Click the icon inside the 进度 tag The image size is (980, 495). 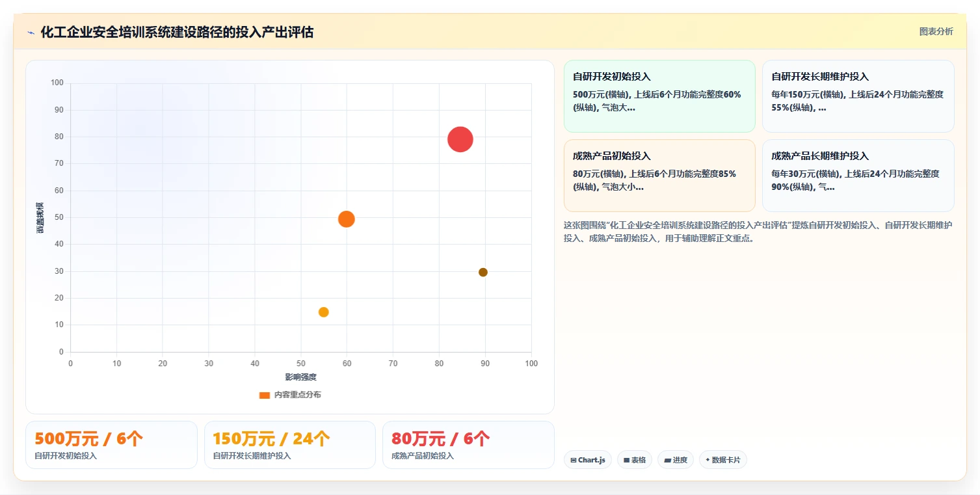click(x=667, y=461)
